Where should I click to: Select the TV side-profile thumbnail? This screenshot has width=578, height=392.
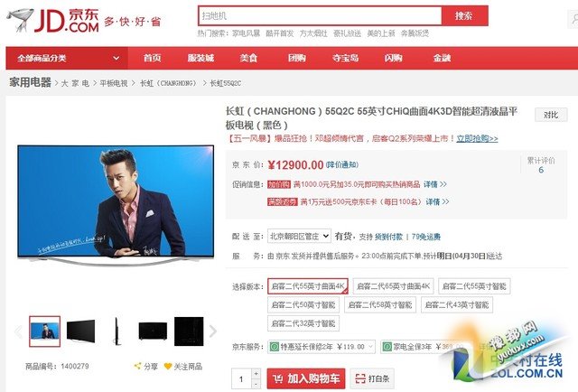pyautogui.click(x=117, y=331)
